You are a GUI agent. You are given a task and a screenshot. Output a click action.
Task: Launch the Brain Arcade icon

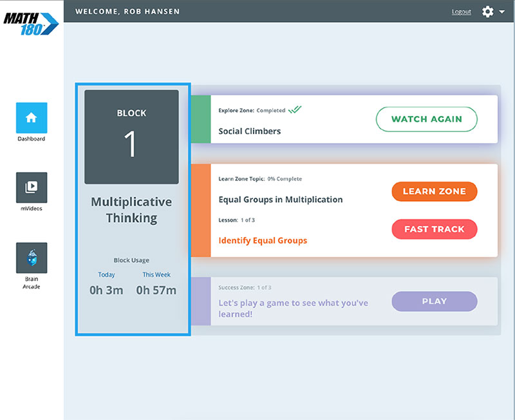tap(32, 258)
